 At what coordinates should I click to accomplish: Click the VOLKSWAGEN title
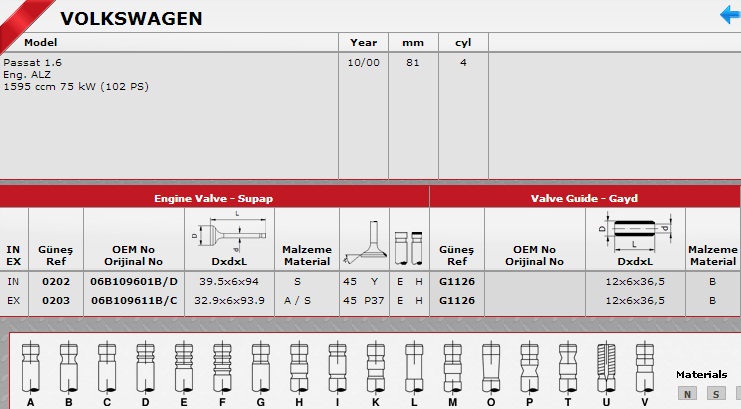pos(131,18)
